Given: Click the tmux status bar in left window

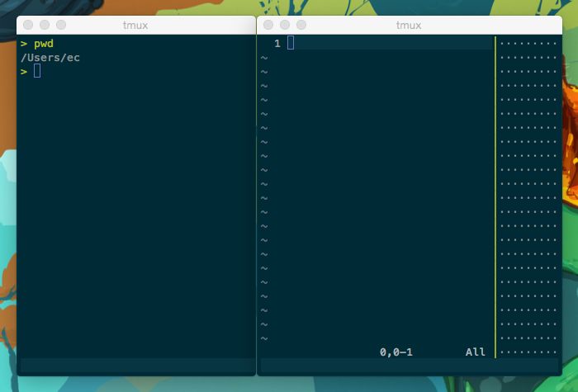Looking at the screenshot, I should (136, 366).
